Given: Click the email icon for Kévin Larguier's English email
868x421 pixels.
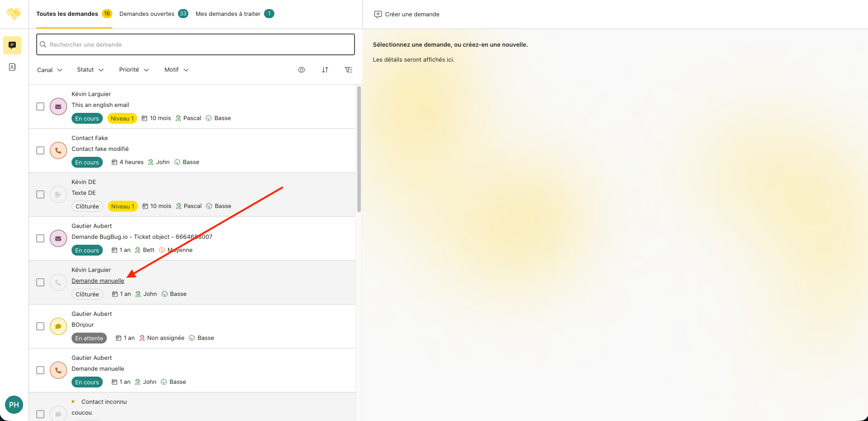Looking at the screenshot, I should click(58, 107).
